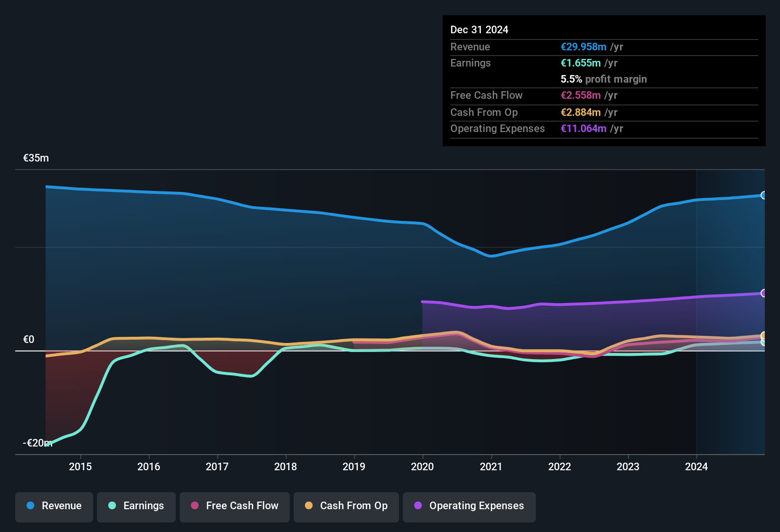
Task: Click the Operating Expenses endpoint marker on the chart
Action: [x=763, y=294]
